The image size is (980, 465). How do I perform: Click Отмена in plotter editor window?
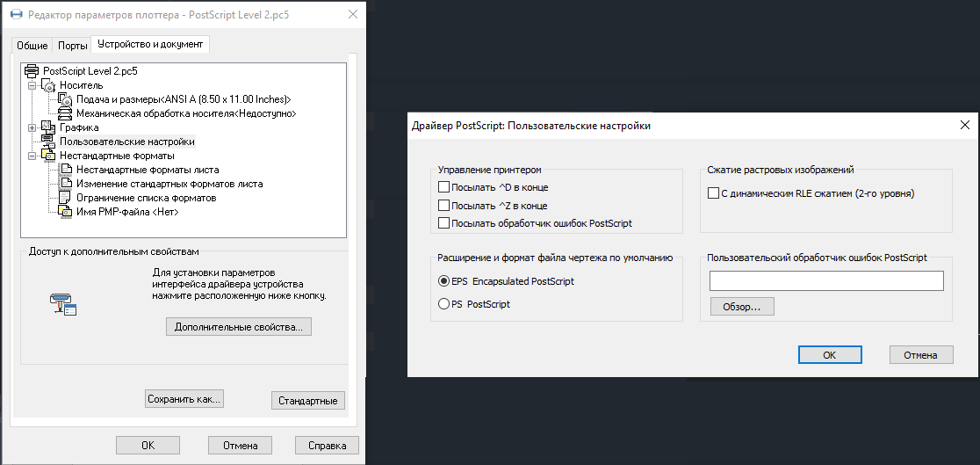[241, 446]
